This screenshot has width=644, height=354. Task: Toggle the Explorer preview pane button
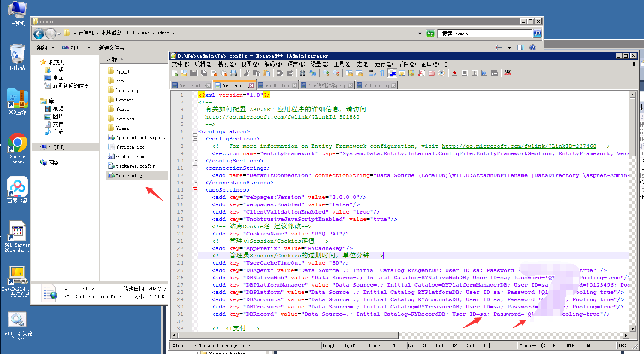(x=521, y=48)
